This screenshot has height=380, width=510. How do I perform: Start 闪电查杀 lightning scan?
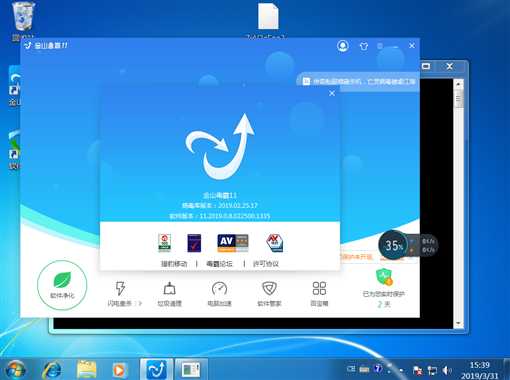click(120, 293)
